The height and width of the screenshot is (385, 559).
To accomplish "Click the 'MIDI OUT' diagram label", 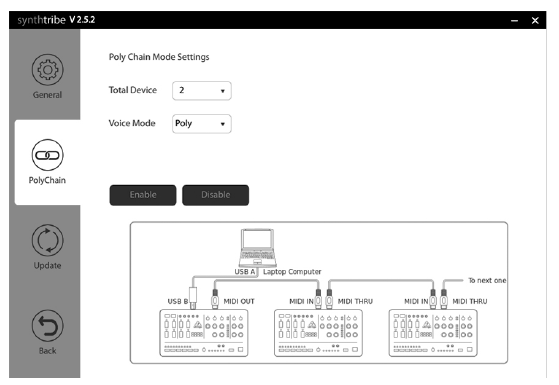I will pos(239,302).
